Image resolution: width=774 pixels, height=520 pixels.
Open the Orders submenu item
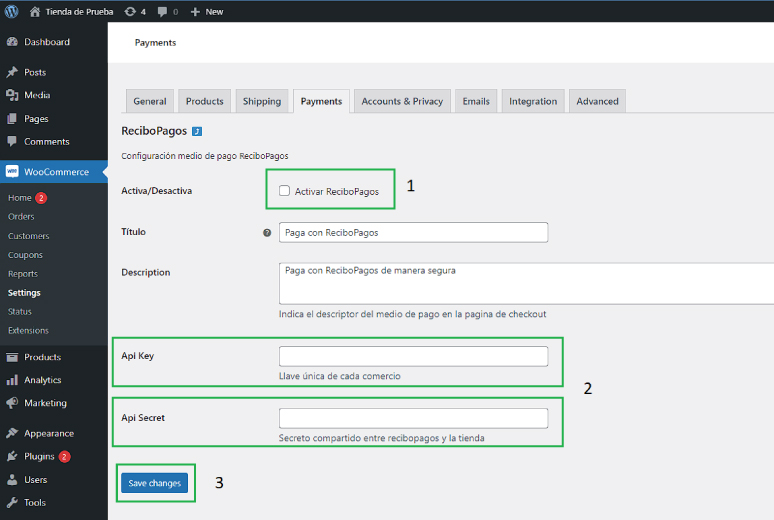(21, 217)
